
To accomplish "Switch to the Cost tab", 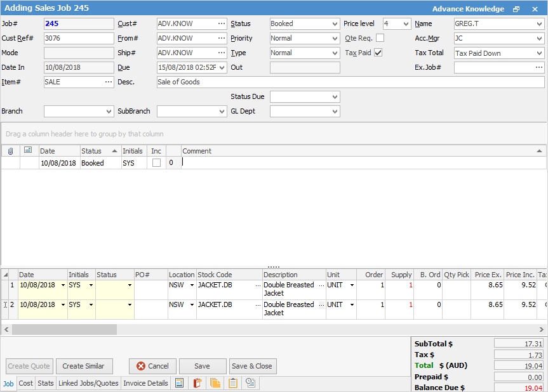I will coord(26,383).
